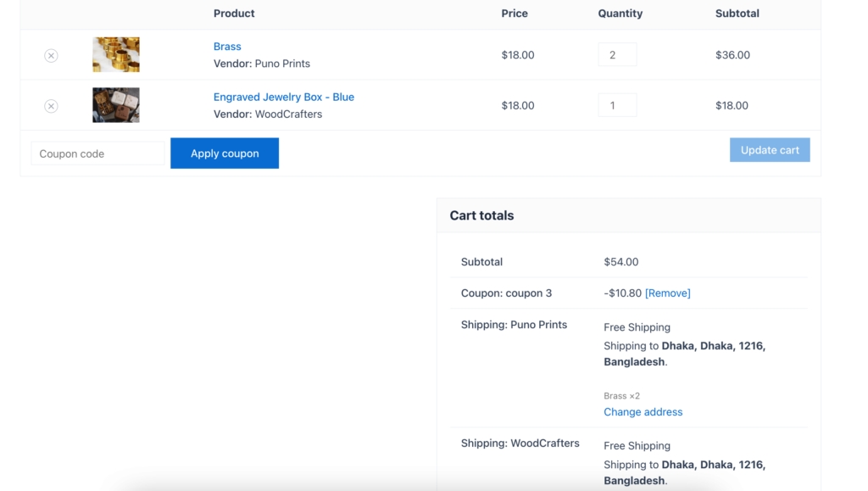
Task: Click inside the Coupon code field
Action: 97,153
